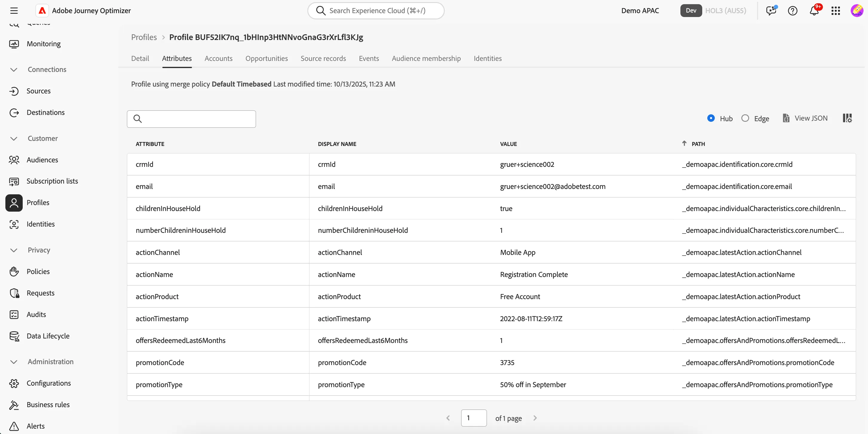Click the Sources sidebar icon

point(14,91)
